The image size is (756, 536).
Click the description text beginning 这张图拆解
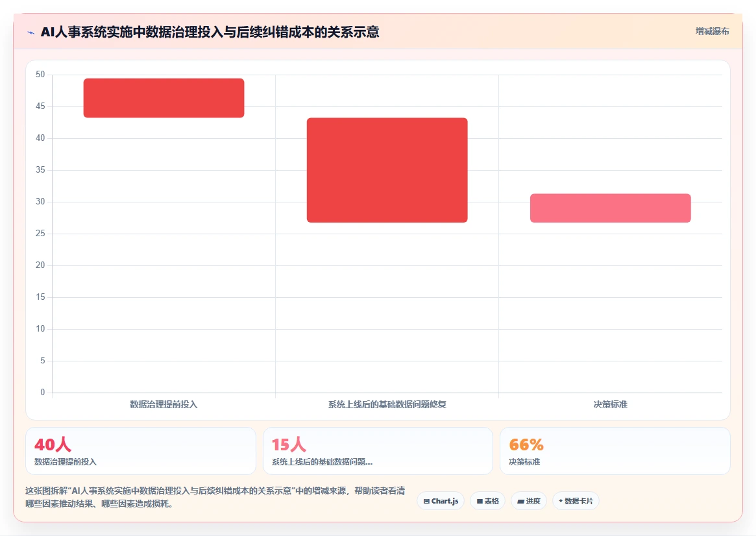pyautogui.click(x=215, y=497)
